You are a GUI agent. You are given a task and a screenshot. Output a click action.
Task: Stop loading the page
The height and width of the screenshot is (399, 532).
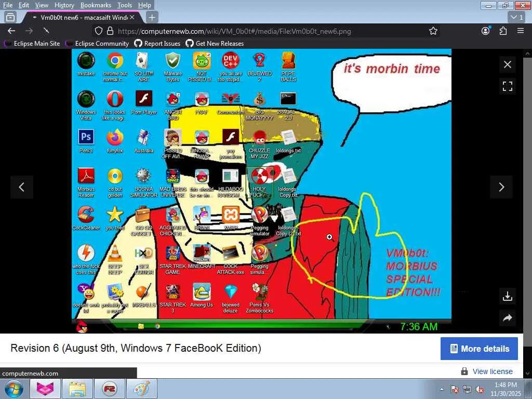(x=46, y=31)
